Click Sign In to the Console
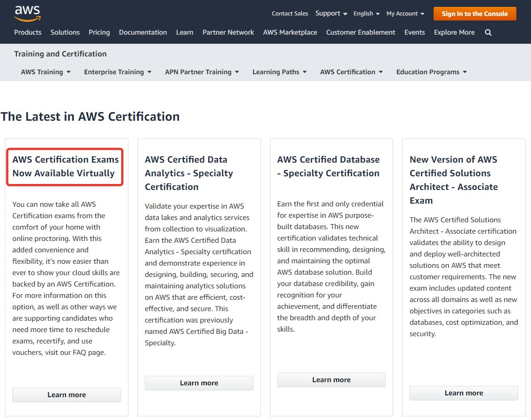 [475, 14]
